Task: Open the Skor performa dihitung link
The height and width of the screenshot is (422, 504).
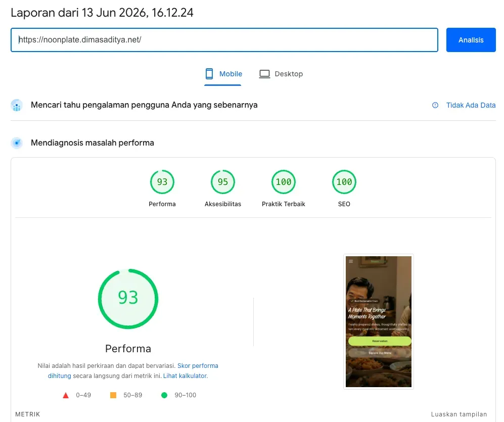Action: point(198,366)
